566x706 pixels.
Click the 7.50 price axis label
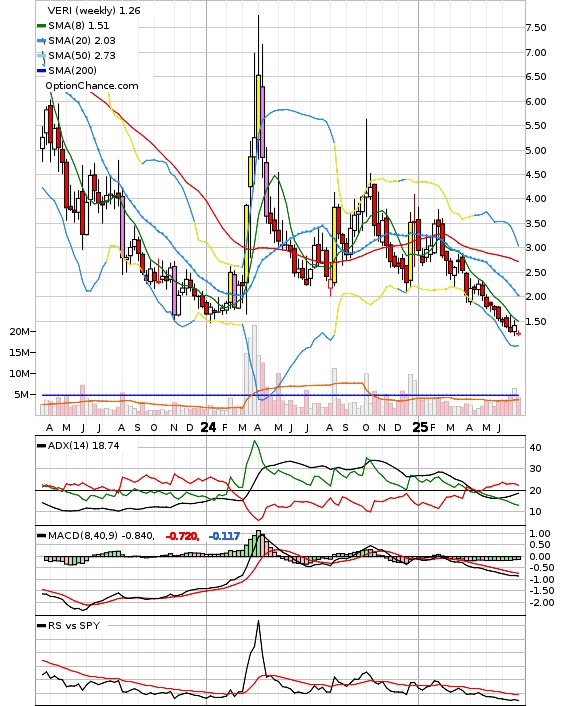coord(536,28)
